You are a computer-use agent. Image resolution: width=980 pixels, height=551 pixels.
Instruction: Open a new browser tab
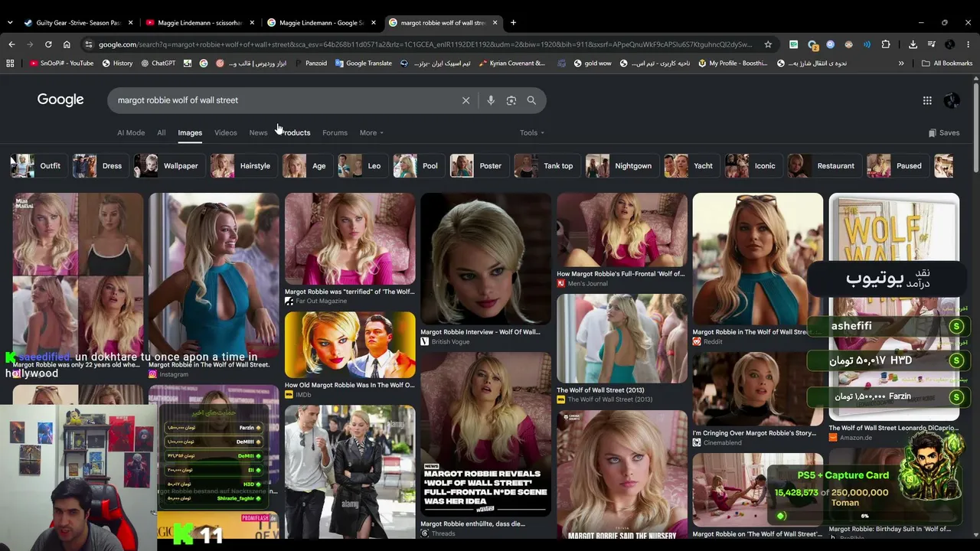513,23
